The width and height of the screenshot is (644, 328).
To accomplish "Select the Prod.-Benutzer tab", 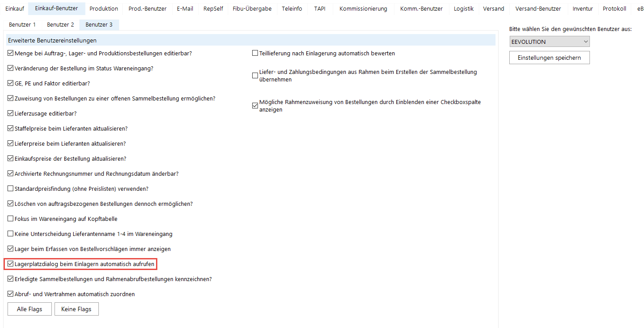I will [148, 8].
